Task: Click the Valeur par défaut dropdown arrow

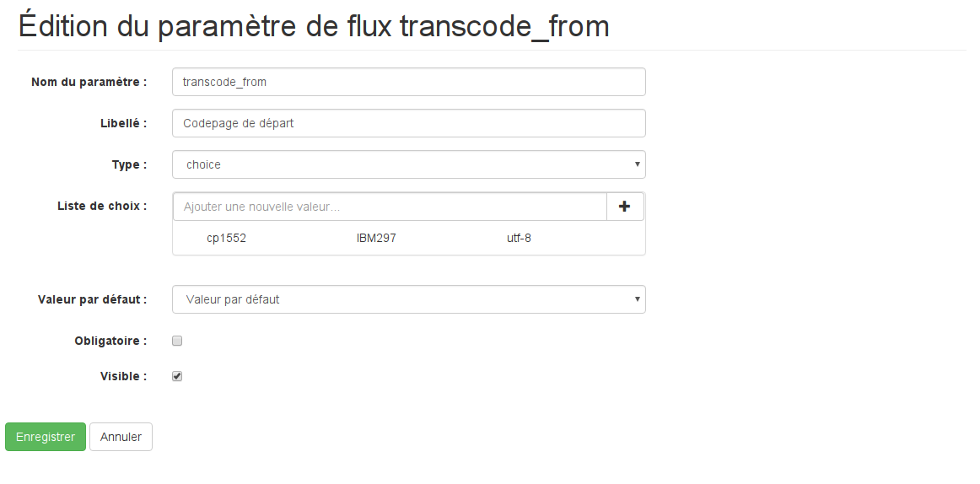Action: [637, 300]
